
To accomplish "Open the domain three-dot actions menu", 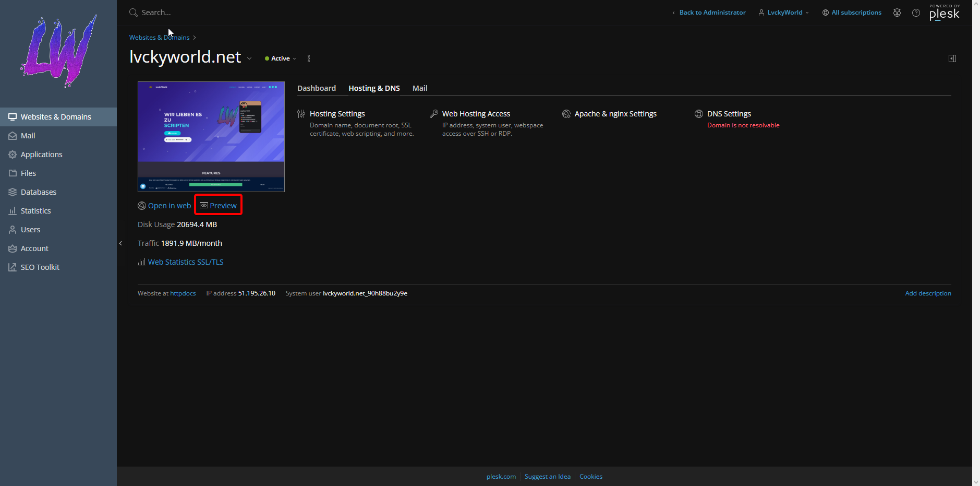I will click(309, 58).
